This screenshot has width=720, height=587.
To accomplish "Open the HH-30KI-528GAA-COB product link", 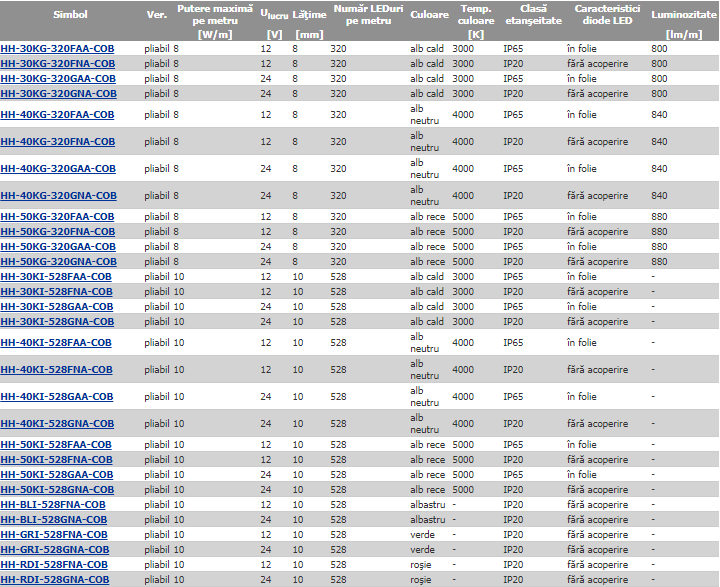I will coord(57,307).
